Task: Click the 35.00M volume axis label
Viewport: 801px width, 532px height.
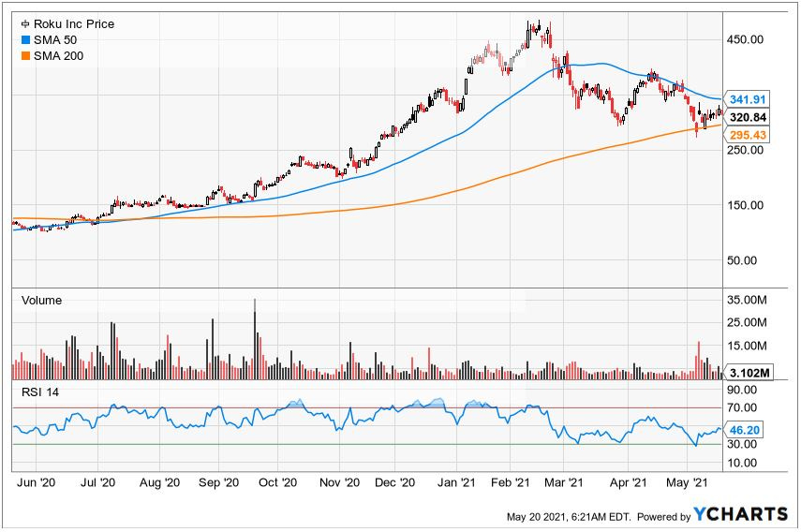Action: [x=747, y=300]
